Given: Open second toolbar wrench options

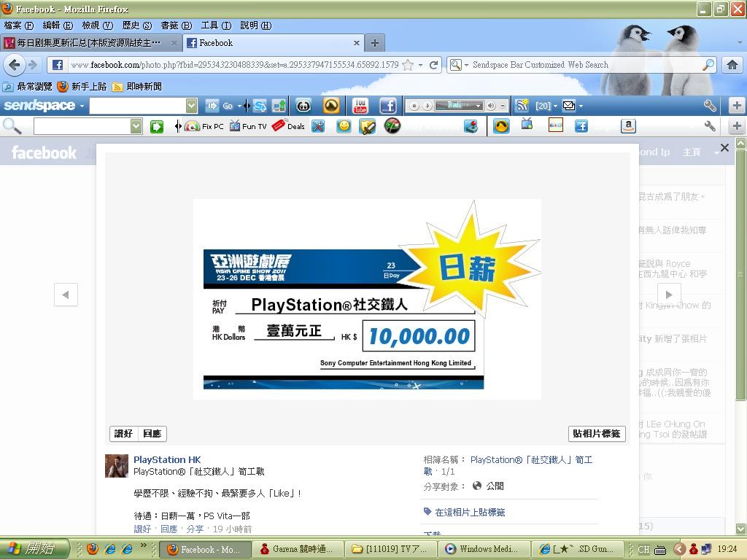Looking at the screenshot, I should (x=710, y=126).
